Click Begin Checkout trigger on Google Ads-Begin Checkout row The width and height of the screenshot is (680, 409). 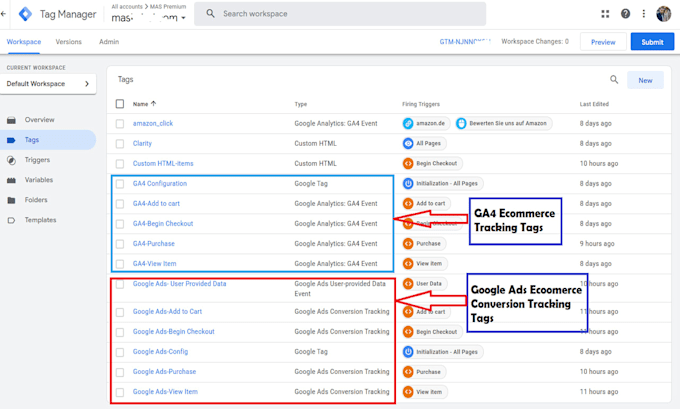[x=432, y=332]
